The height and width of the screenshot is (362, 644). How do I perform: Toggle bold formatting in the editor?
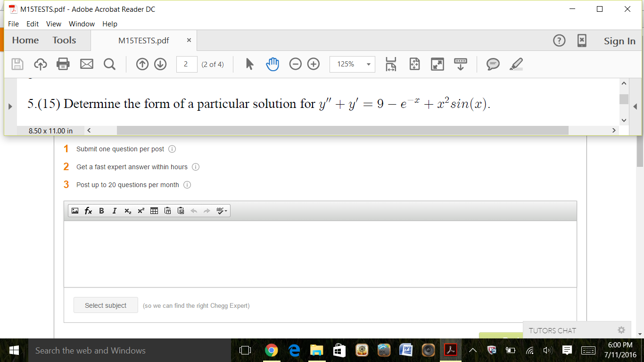pyautogui.click(x=101, y=211)
